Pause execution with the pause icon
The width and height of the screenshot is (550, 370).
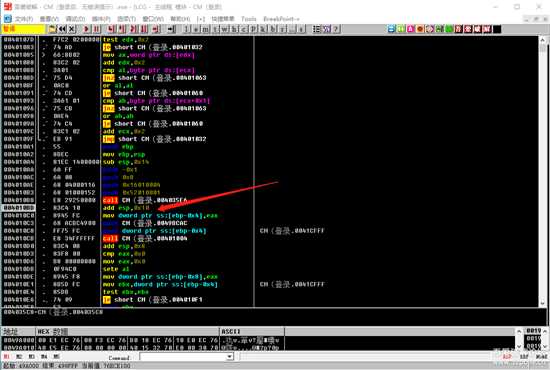(97, 29)
